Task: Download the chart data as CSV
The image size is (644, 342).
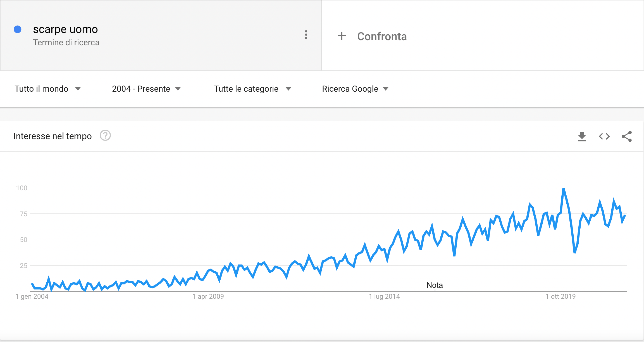Action: coord(582,136)
